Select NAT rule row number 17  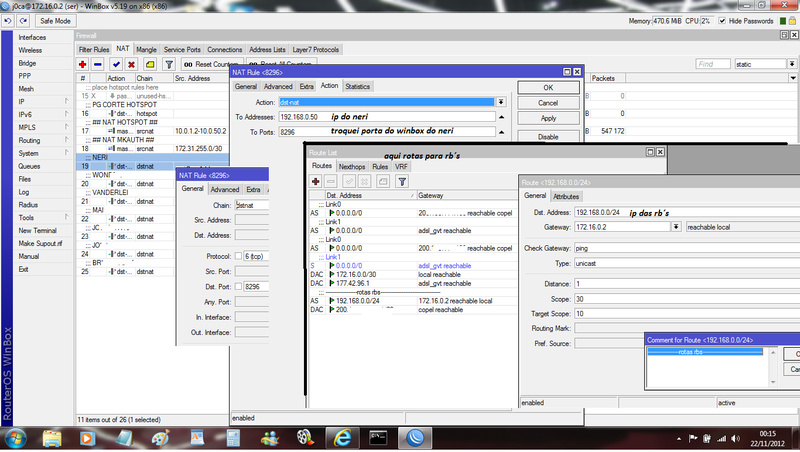153,131
